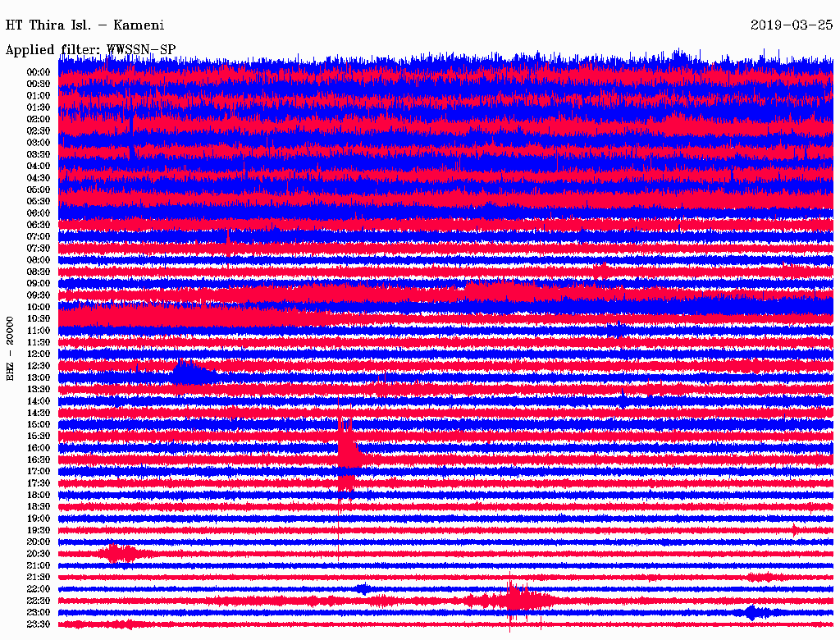Click the 16:00 time label
840x640 pixels.
39,448
